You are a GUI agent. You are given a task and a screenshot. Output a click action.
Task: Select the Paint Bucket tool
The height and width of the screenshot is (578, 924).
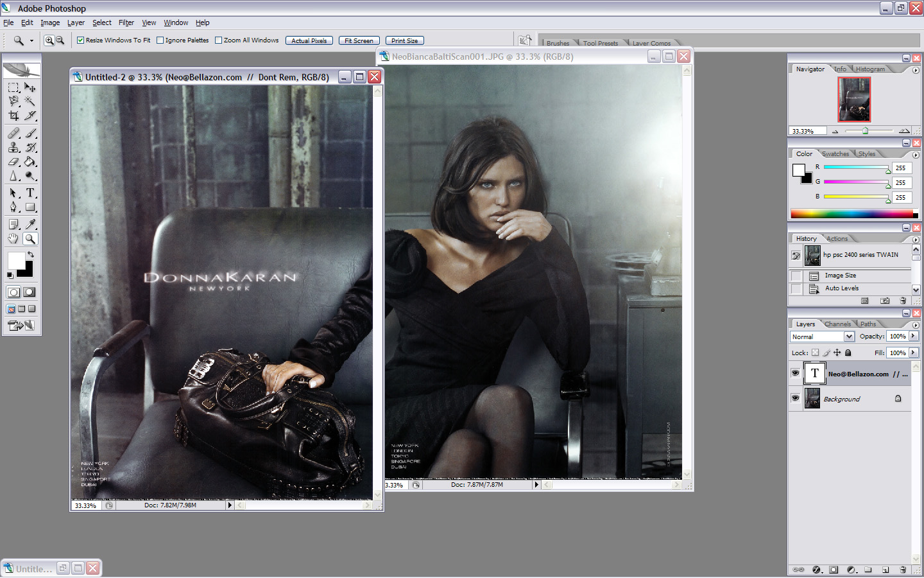coord(30,161)
